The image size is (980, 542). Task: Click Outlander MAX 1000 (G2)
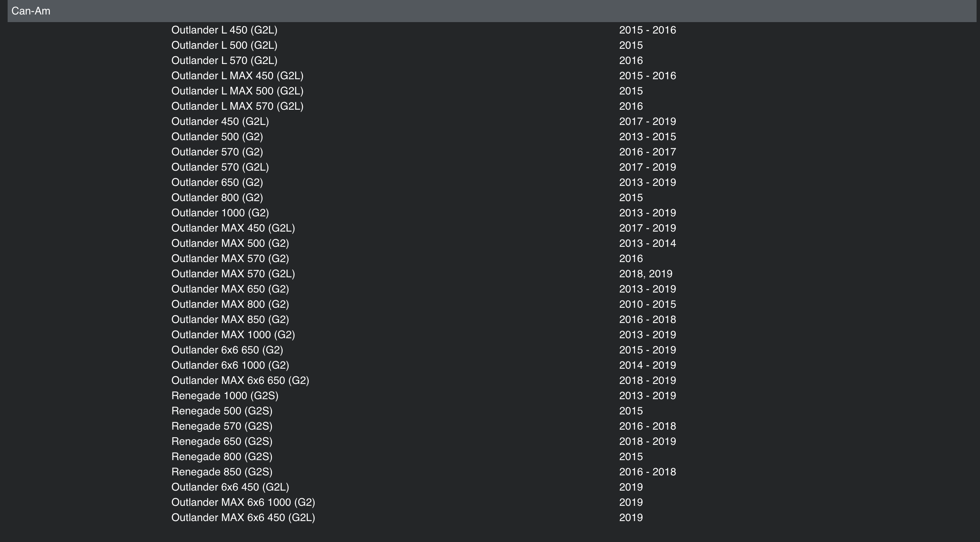click(233, 335)
